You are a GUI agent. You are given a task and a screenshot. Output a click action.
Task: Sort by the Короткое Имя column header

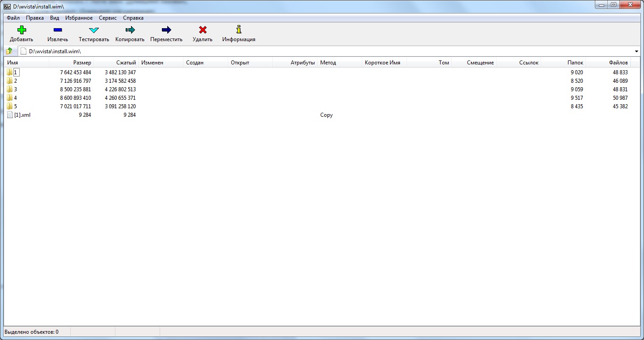[x=385, y=63]
